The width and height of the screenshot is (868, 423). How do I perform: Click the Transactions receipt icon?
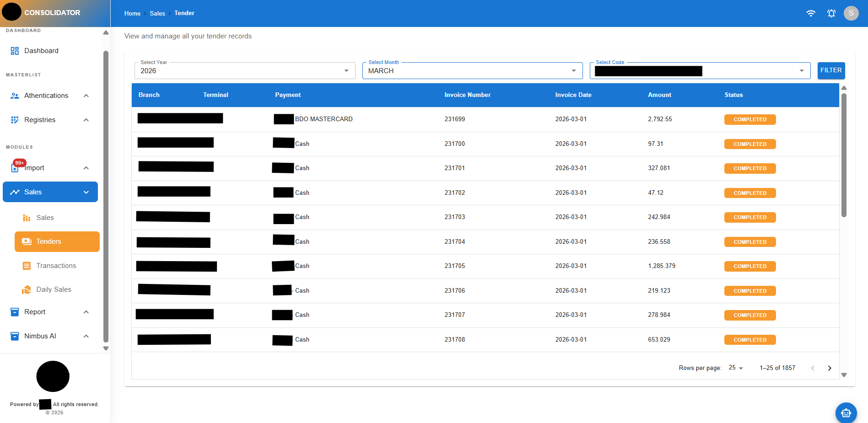coord(27,265)
